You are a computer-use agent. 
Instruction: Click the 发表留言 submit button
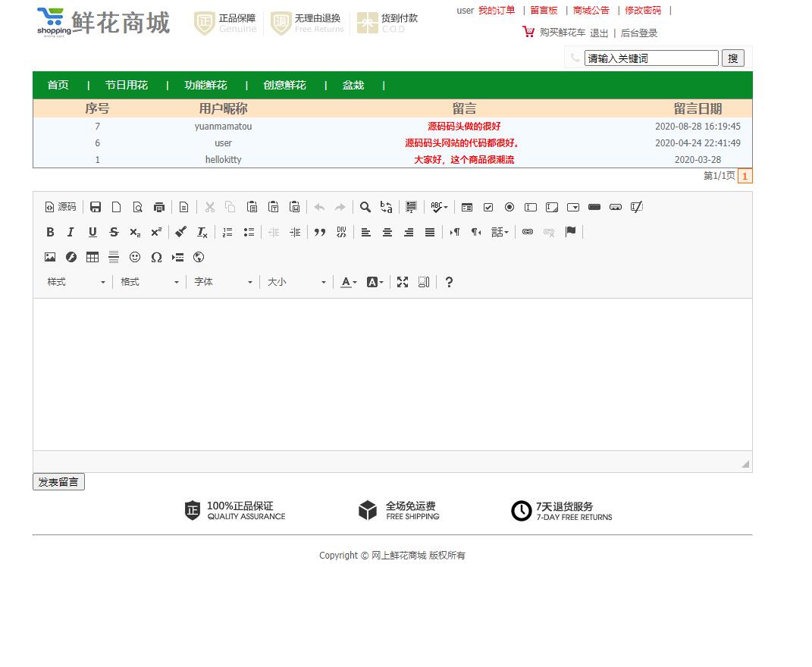[58, 481]
